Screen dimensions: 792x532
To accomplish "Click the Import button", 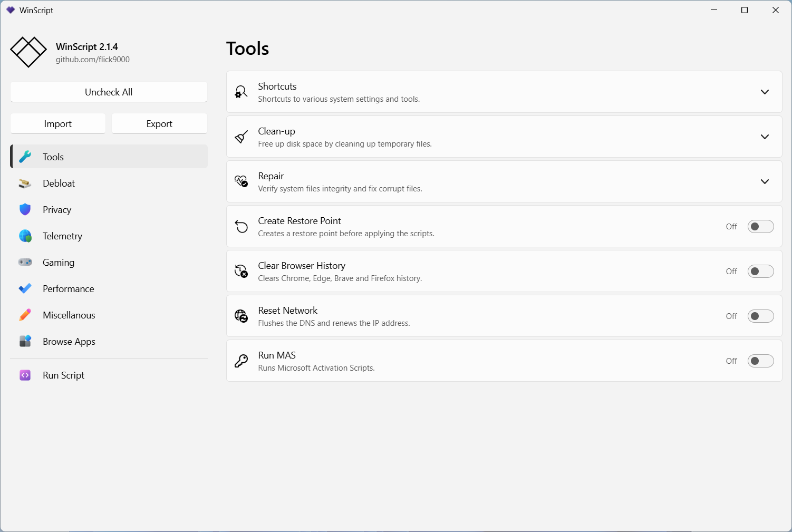I will [x=58, y=124].
